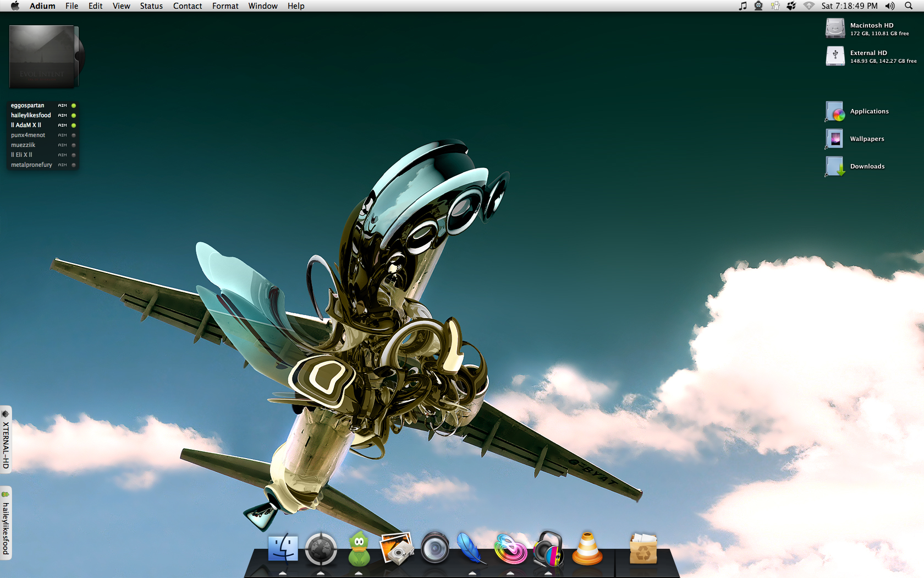This screenshot has width=924, height=578.
Task: Select offline contact muezziik
Action: (x=43, y=145)
